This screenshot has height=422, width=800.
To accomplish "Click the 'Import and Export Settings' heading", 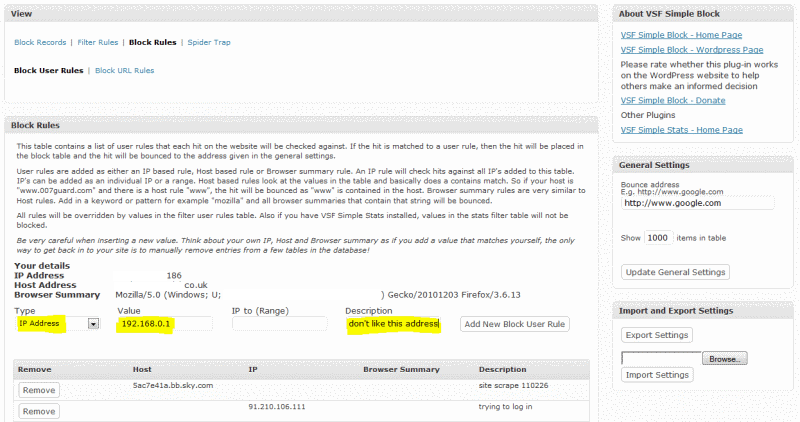I will 676,311.
